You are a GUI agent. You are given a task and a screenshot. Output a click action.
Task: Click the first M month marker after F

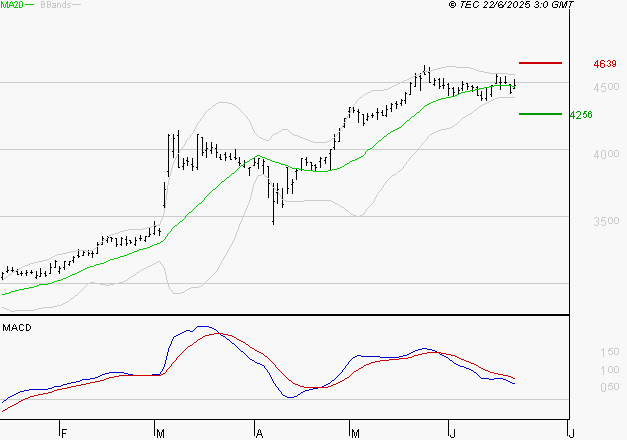click(160, 433)
